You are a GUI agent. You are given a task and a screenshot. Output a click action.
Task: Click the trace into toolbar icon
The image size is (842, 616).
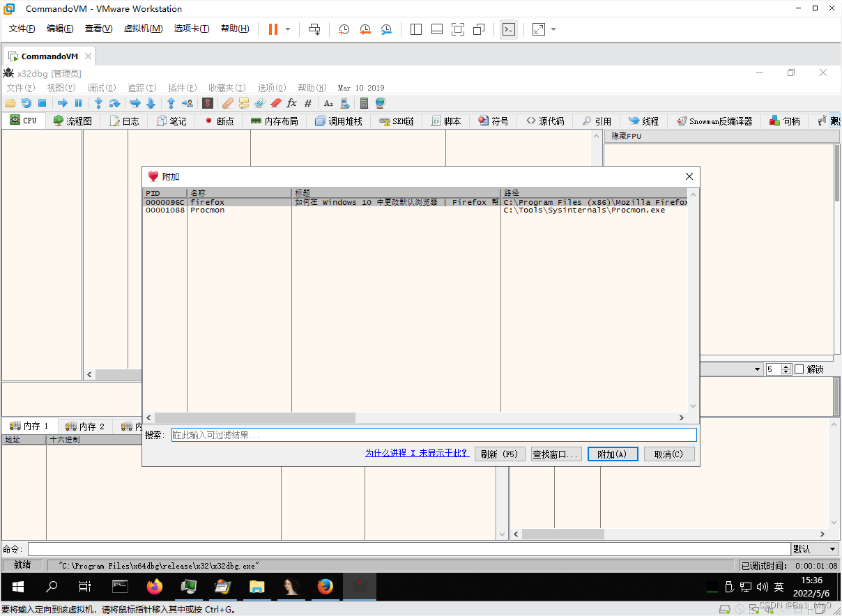pos(135,103)
